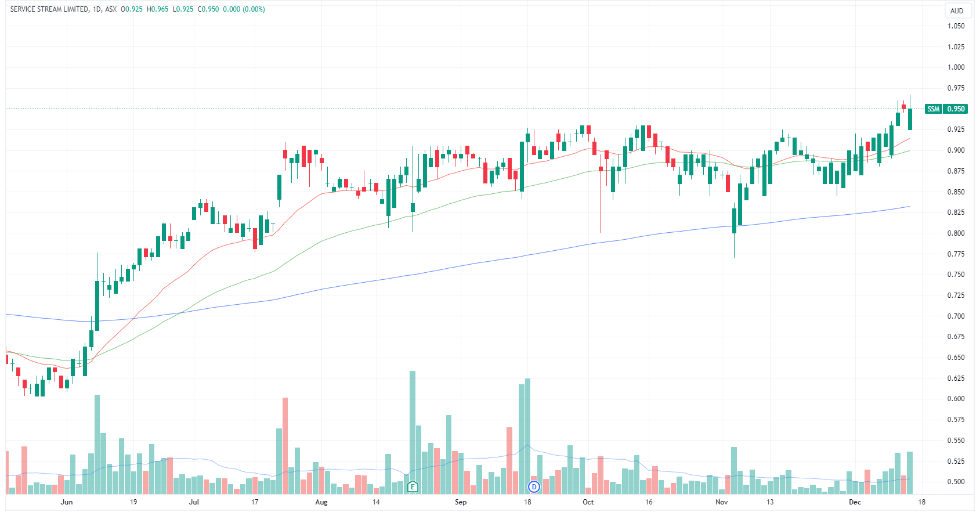Screen dimensions: 980x512
Task: Click the 1D interval label
Action: click(x=97, y=9)
